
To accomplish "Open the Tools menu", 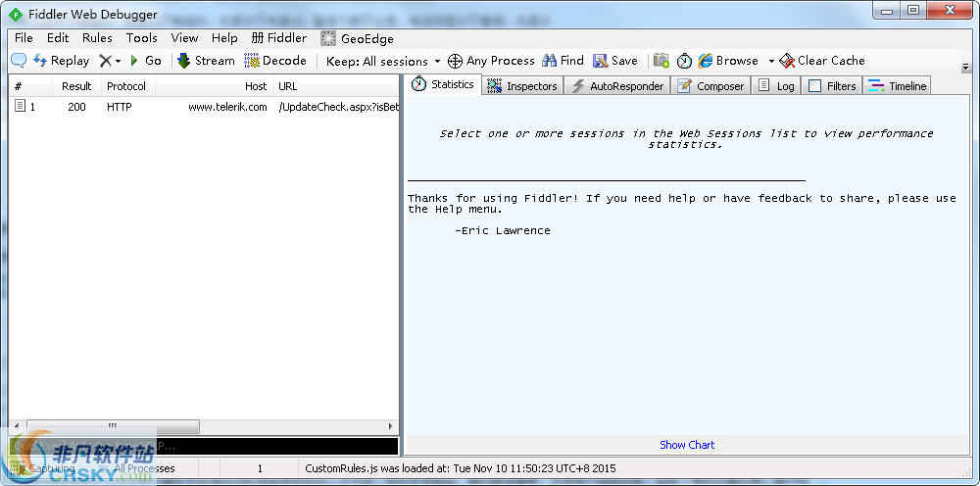I will coord(142,38).
